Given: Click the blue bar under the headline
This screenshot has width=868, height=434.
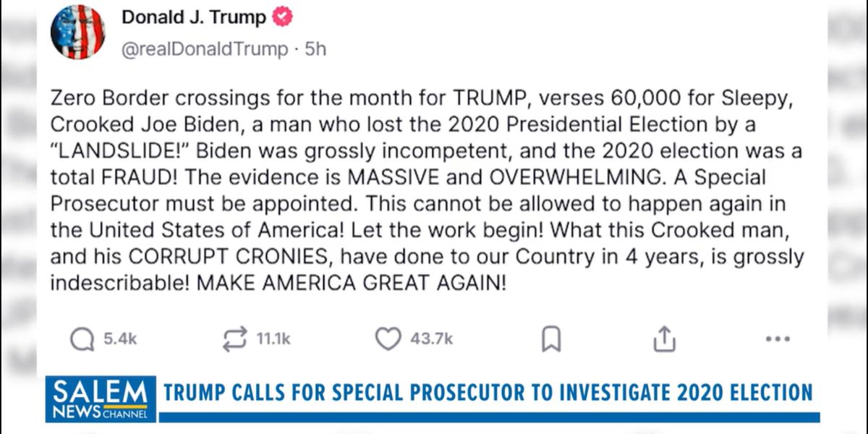Looking at the screenshot, I should [x=490, y=417].
